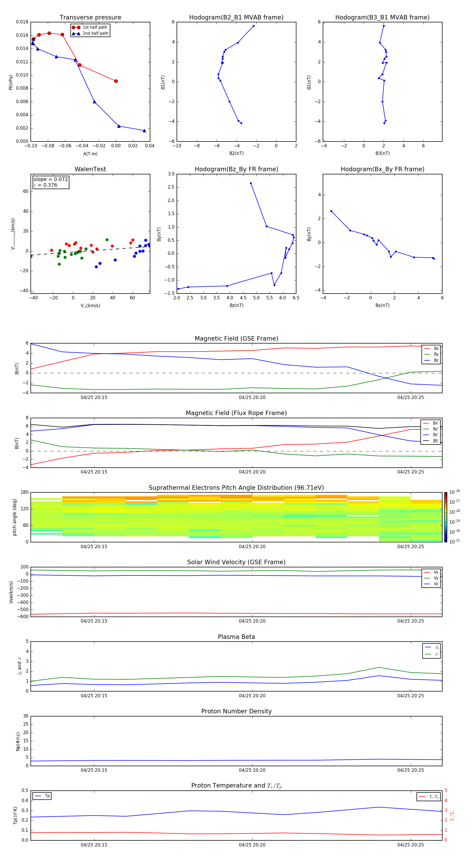Click the red data point at A=0.00 in pressure plot
The image size is (473, 868).
tap(116, 81)
